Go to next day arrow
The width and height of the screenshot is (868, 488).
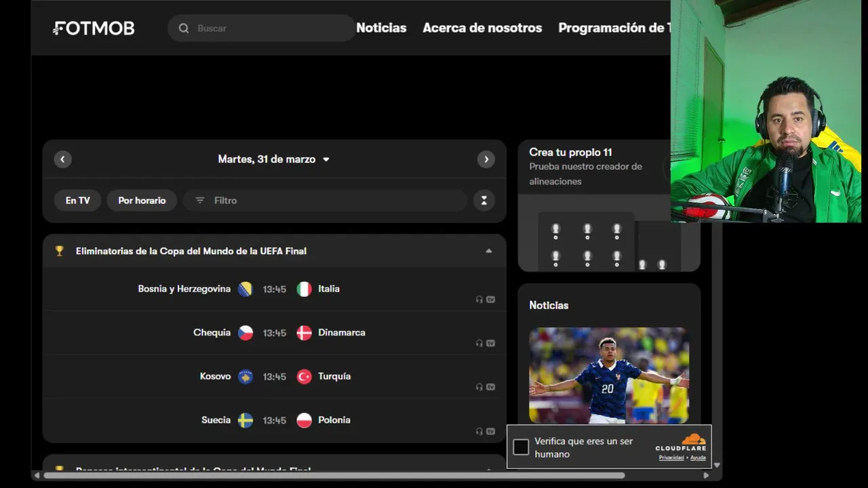(486, 159)
